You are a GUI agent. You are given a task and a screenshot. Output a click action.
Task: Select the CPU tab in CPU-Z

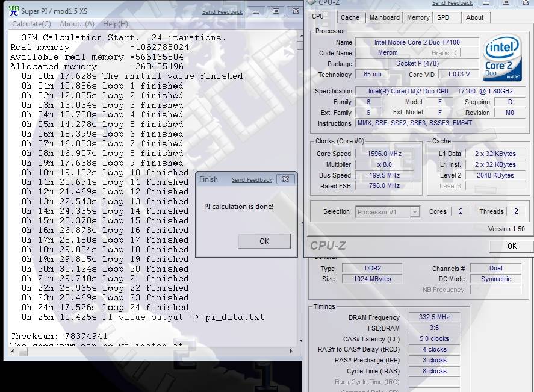click(x=318, y=16)
